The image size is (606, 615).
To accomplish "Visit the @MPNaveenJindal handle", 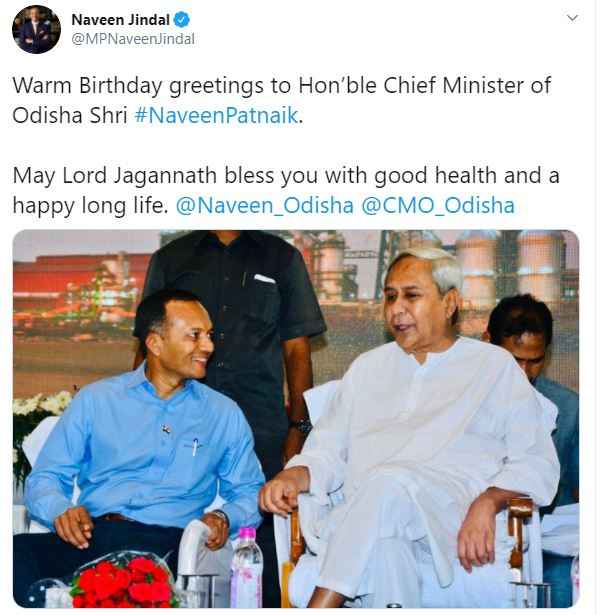I will point(133,39).
